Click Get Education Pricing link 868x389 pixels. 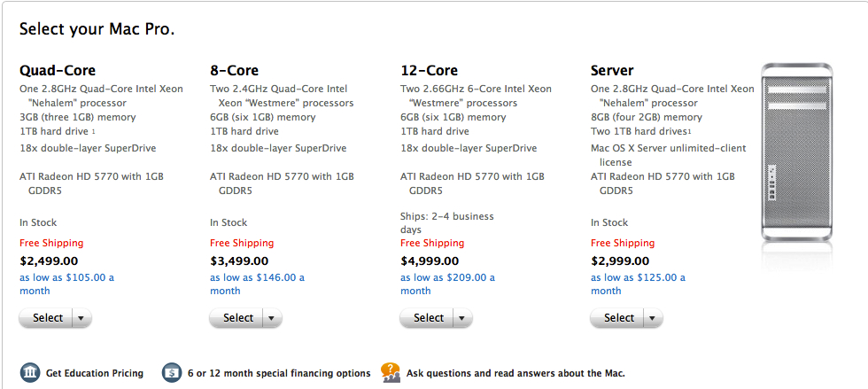pyautogui.click(x=95, y=373)
